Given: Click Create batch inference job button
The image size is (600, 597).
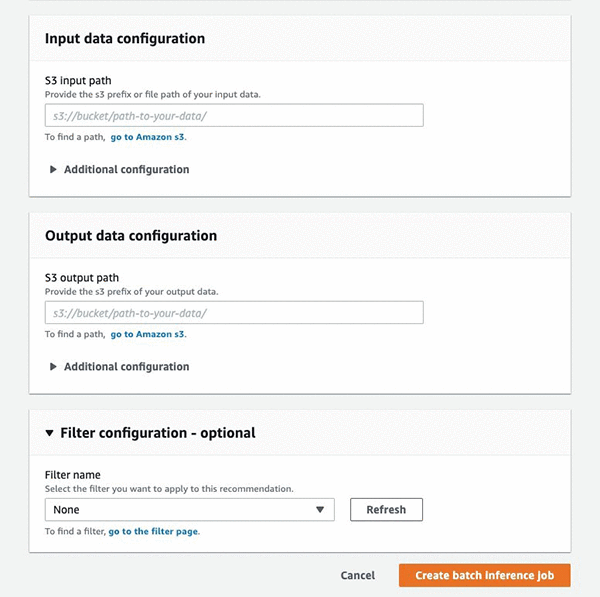Looking at the screenshot, I should [x=484, y=575].
